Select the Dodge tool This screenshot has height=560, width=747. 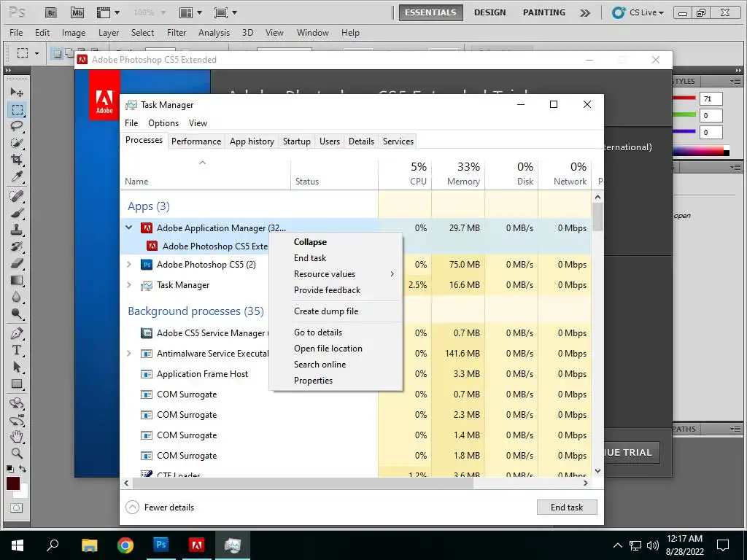pyautogui.click(x=17, y=314)
